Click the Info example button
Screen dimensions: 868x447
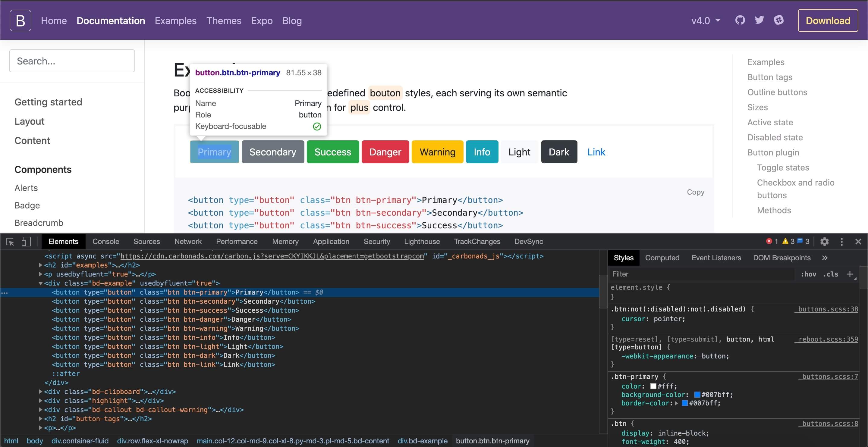point(482,152)
